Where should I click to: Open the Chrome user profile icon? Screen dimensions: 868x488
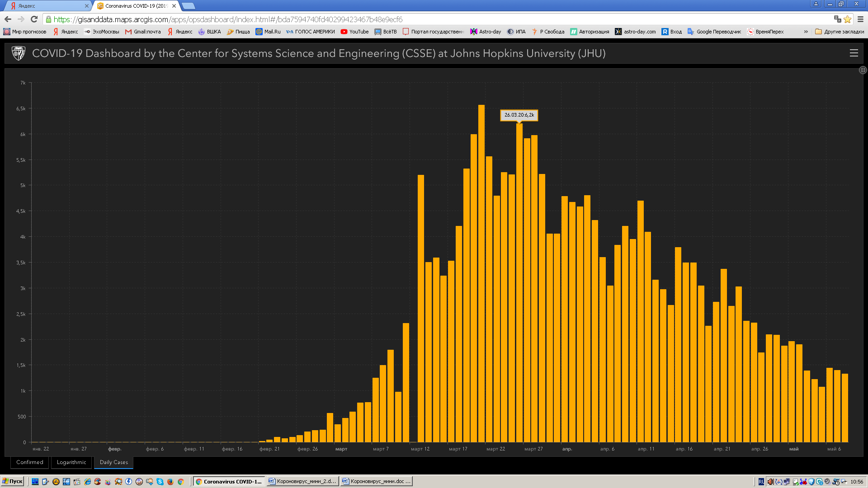click(816, 4)
